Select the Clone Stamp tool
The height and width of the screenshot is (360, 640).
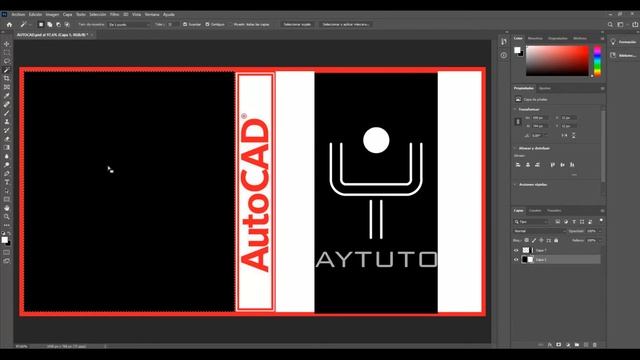[x=7, y=122]
